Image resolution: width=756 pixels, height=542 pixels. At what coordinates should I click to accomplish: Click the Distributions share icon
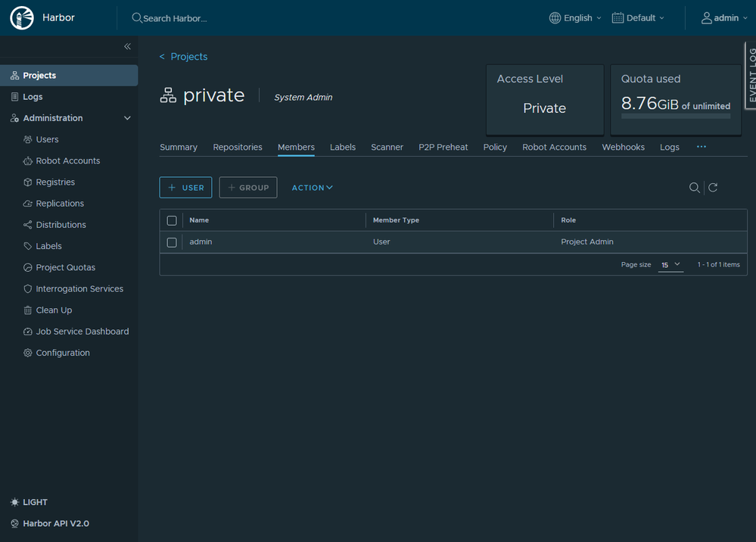[28, 225]
